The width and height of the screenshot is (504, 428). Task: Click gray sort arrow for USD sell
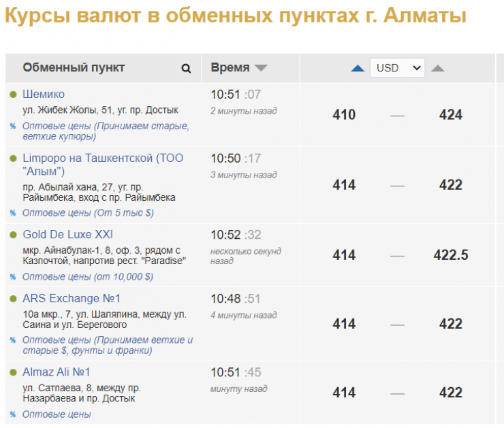pos(438,68)
